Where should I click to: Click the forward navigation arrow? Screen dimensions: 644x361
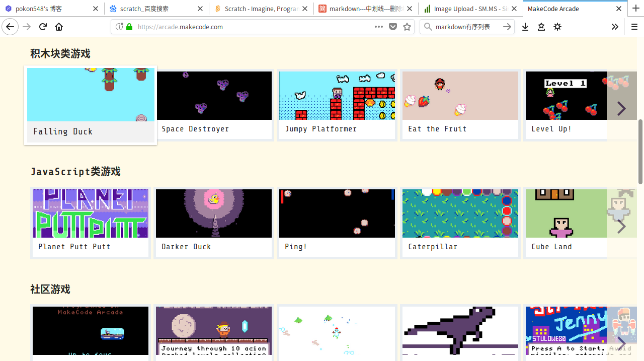coord(27,27)
